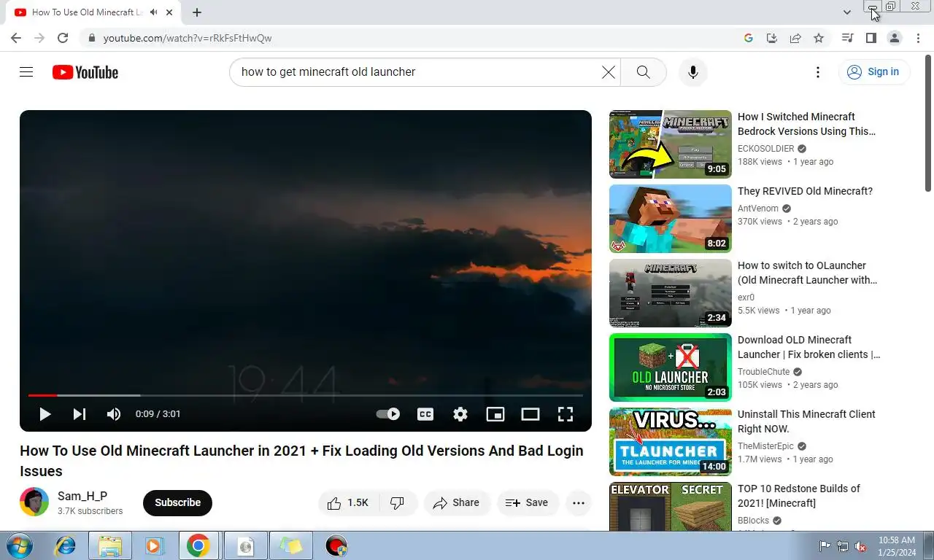This screenshot has width=934, height=560.
Task: Open How to switch to OLauncher title
Action: click(x=808, y=273)
